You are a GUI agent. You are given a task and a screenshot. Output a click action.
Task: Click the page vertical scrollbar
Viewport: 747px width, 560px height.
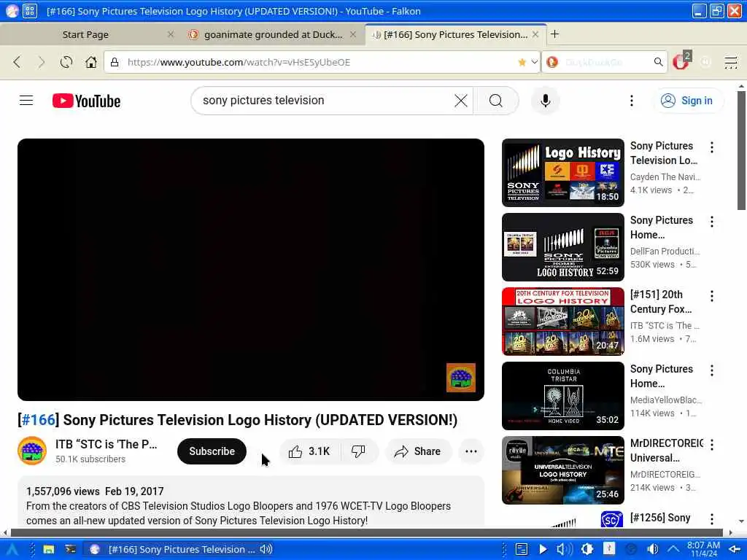pos(741,150)
